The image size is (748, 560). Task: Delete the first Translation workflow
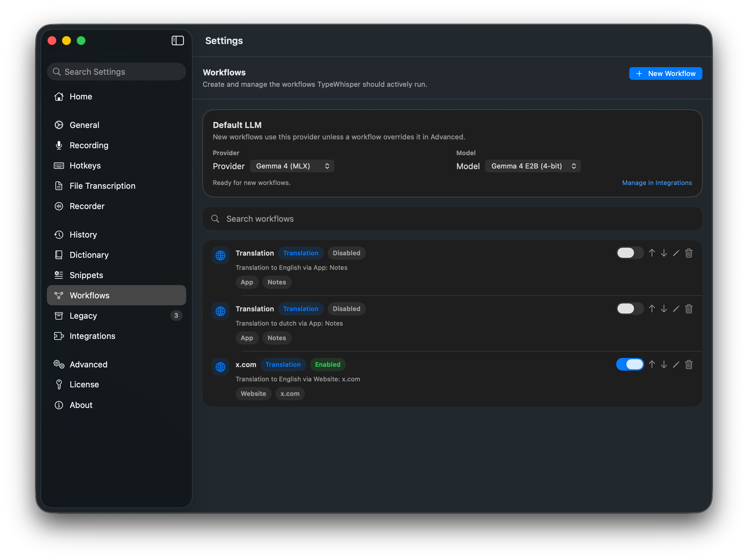coord(689,253)
